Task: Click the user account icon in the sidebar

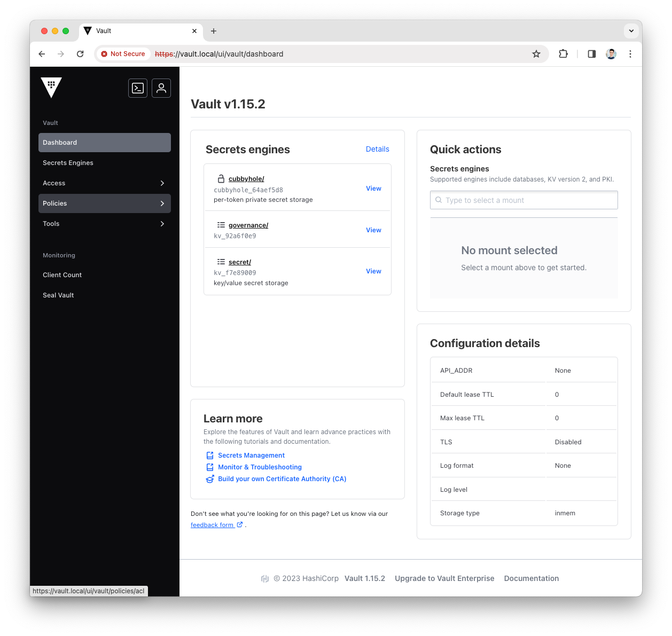Action: pyautogui.click(x=161, y=88)
